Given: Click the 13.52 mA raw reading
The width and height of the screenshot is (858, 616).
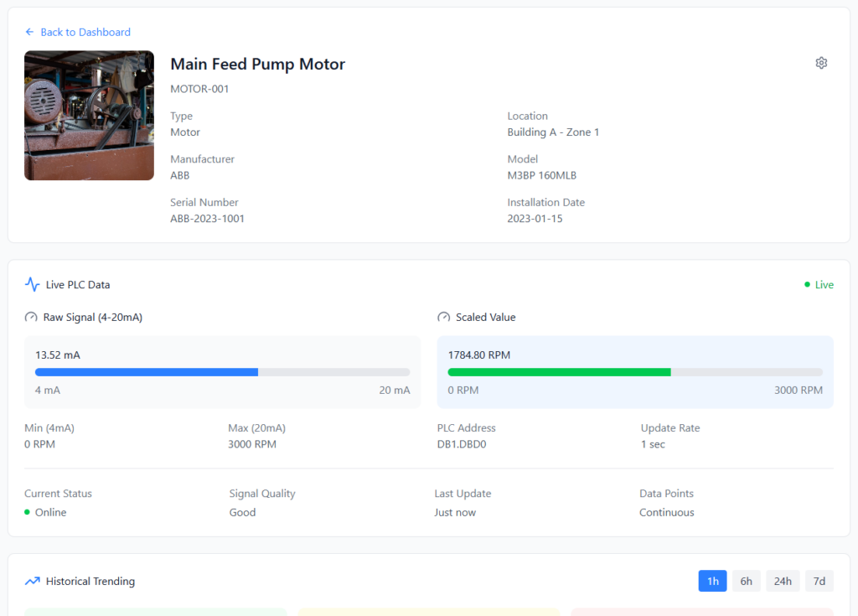Looking at the screenshot, I should (58, 355).
